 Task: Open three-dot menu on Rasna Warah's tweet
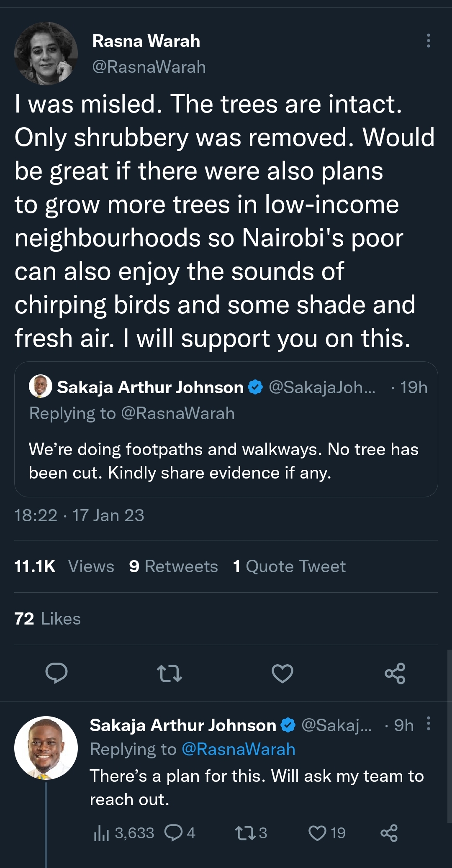pyautogui.click(x=428, y=41)
